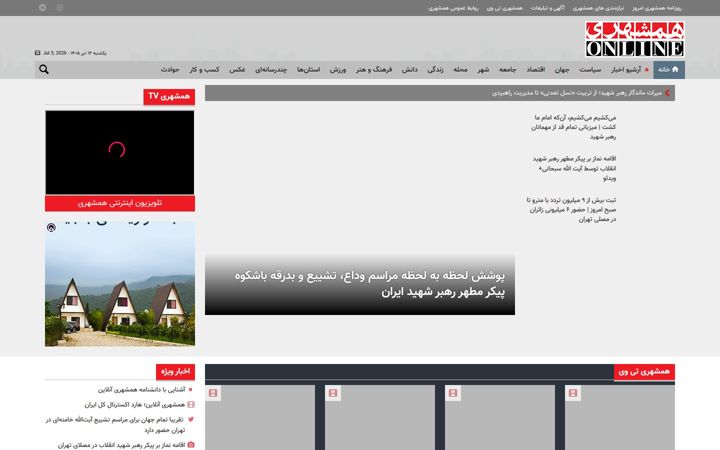Viewport: 720px width, 450px height.
Task: Click روزنامه همشهری امروز top link
Action: click(x=657, y=8)
